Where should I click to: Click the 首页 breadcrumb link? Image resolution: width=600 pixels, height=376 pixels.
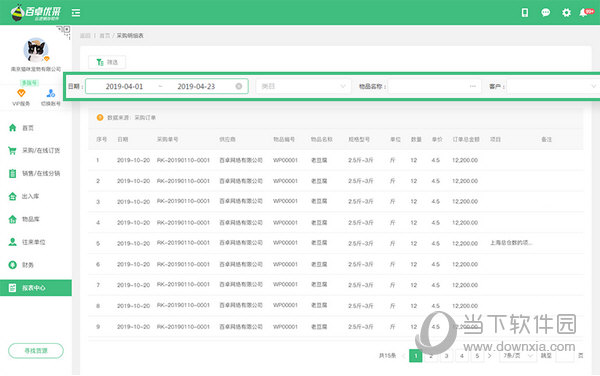click(104, 36)
